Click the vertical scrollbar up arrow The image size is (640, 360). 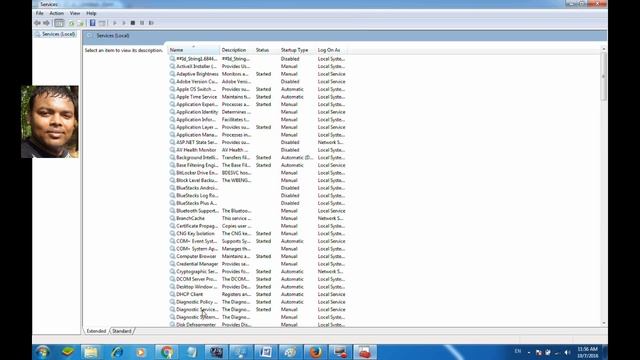point(604,49)
